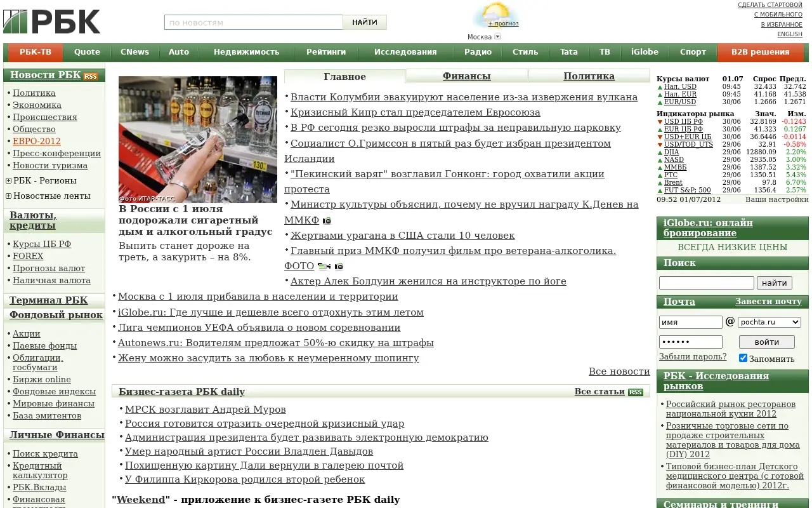
Task: Click СДЕЛАТЬ СТАРТОВОЙ link
Action: click(x=770, y=5)
